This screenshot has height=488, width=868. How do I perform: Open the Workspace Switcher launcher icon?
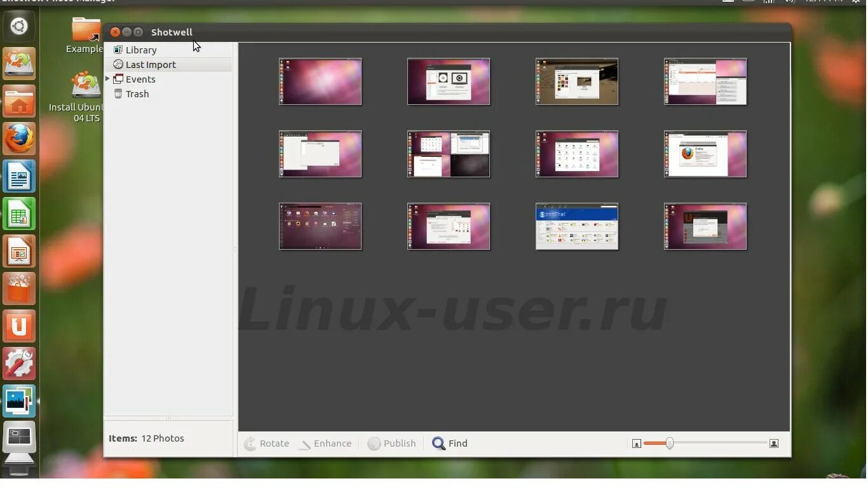click(x=19, y=438)
